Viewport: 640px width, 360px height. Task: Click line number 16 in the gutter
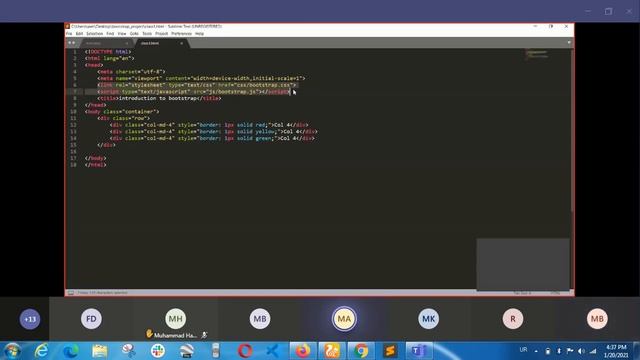pyautogui.click(x=73, y=151)
